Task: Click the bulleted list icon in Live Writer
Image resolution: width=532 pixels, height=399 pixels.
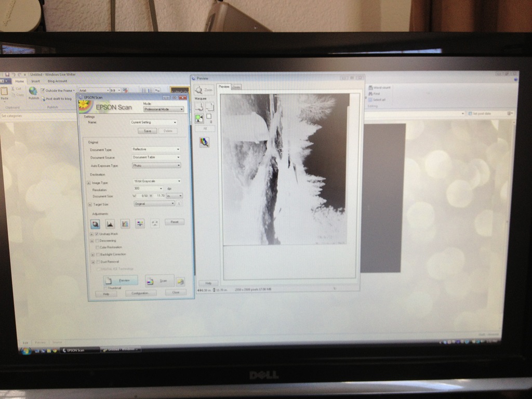Action: [x=144, y=90]
